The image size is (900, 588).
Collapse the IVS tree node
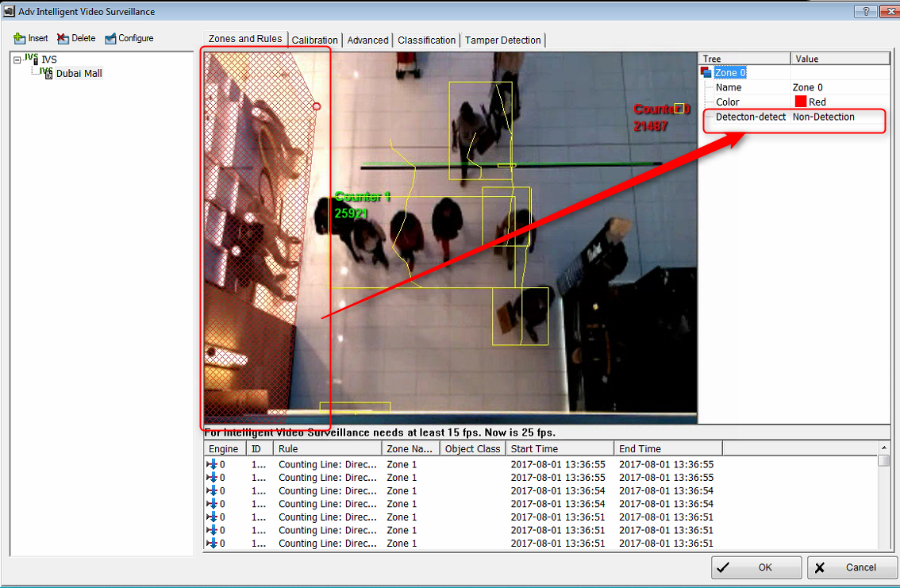(17, 60)
